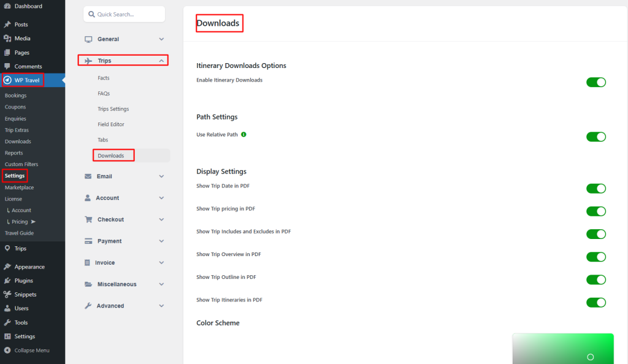Image resolution: width=628 pixels, height=364 pixels.
Task: Open Coupons in WP Travel menu
Action: click(15, 107)
